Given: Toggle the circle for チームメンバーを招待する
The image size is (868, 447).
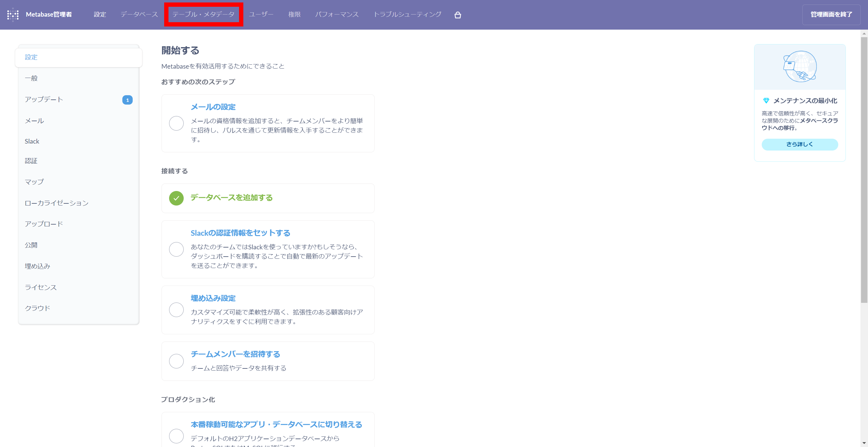Looking at the screenshot, I should click(x=176, y=361).
